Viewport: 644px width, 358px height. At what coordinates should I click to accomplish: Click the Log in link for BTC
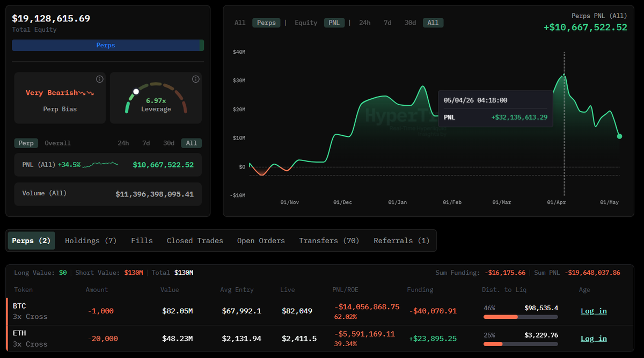pyautogui.click(x=594, y=311)
